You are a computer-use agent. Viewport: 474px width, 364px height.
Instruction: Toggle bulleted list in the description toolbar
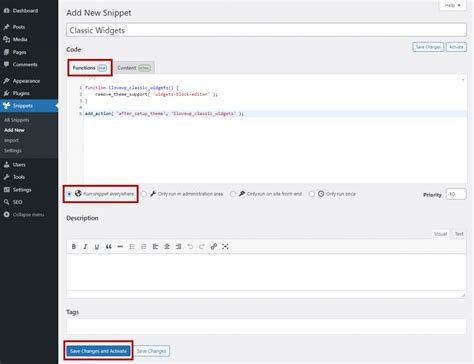click(x=132, y=247)
